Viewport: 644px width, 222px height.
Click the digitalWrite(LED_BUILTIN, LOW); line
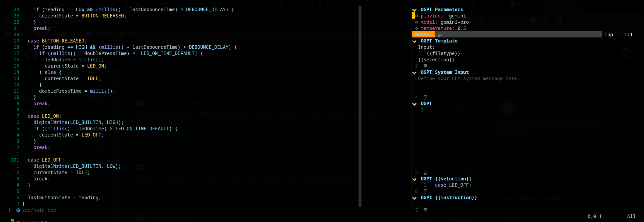point(77,166)
